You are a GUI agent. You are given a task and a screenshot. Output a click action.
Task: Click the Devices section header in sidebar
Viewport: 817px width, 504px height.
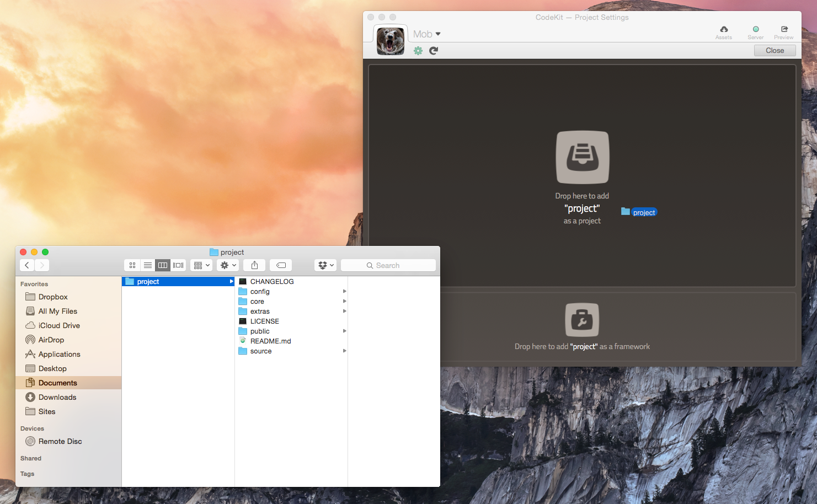coord(32,428)
